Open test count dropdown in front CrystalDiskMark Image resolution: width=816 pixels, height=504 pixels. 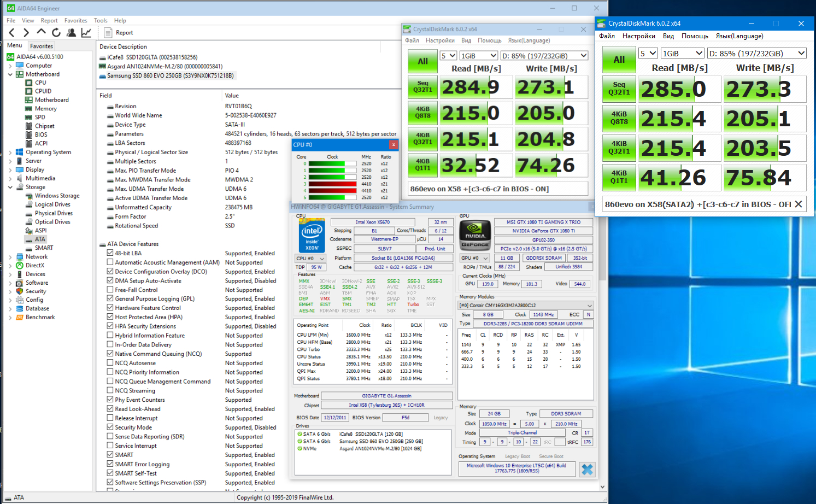(648, 54)
